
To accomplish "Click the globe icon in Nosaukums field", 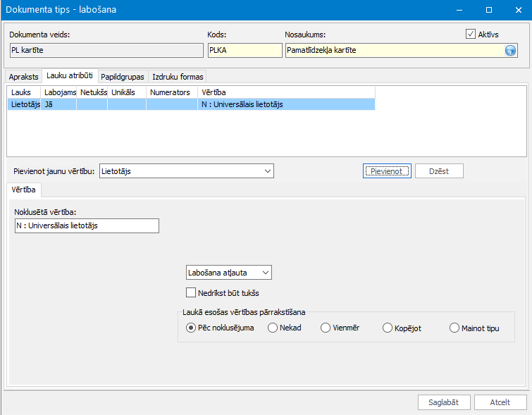I will pyautogui.click(x=510, y=50).
